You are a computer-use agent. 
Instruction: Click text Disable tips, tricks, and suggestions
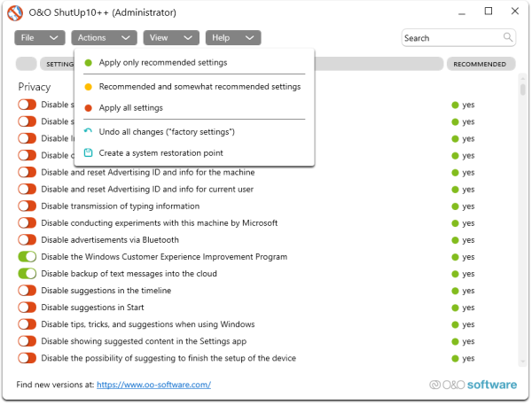tap(148, 324)
